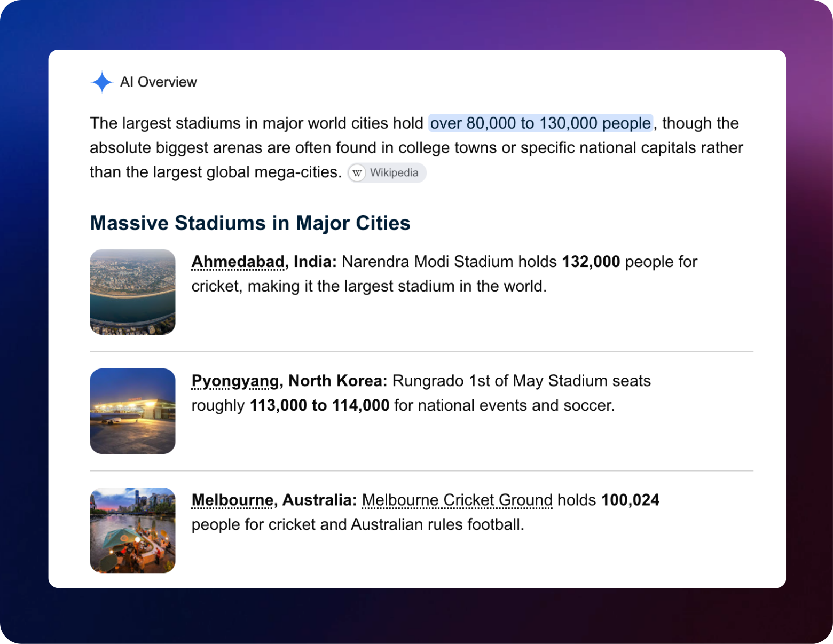The image size is (833, 644).
Task: Click the bold '113,000 to 114,000' figure
Action: [319, 405]
